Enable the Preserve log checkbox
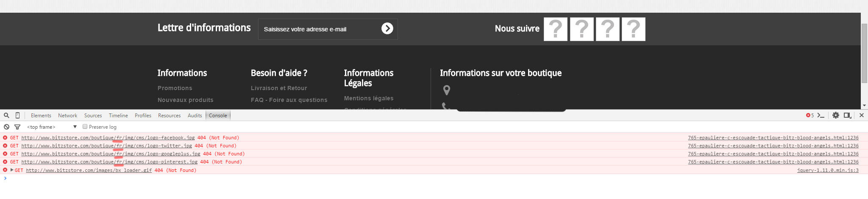Viewport: 868px width, 199px height. [x=85, y=127]
